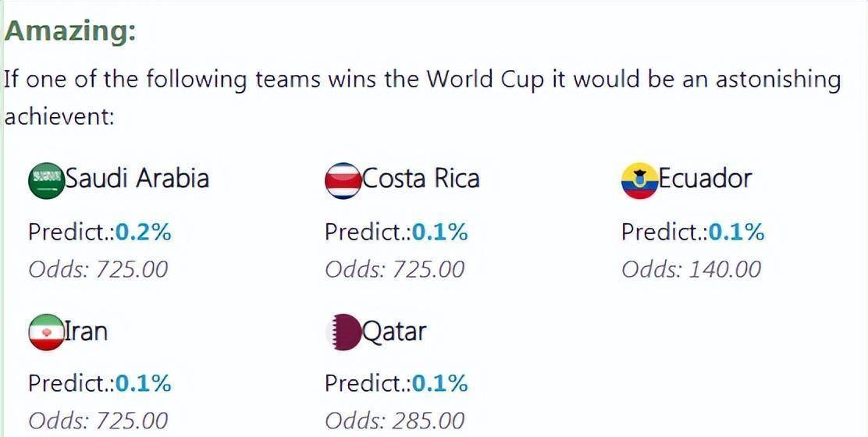Click Costa Rica's 0.1% prediction value
Image resolution: width=868 pixels, height=437 pixels.
(x=440, y=233)
